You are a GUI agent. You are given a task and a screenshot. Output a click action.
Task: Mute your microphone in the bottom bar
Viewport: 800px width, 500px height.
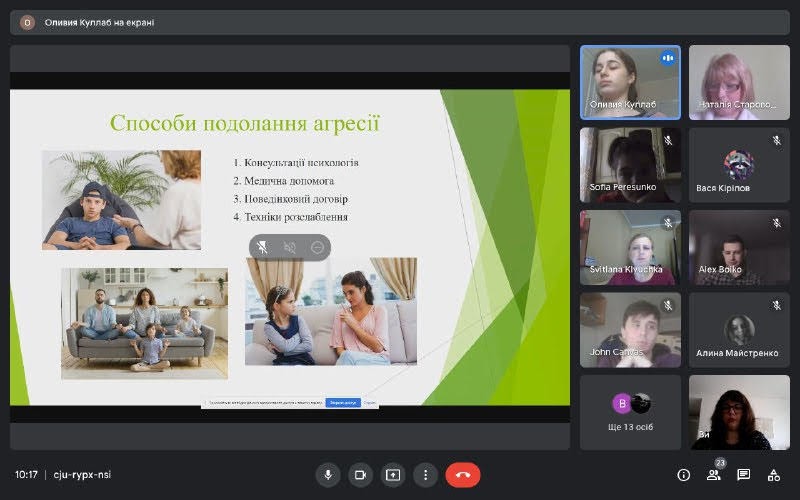(x=328, y=475)
